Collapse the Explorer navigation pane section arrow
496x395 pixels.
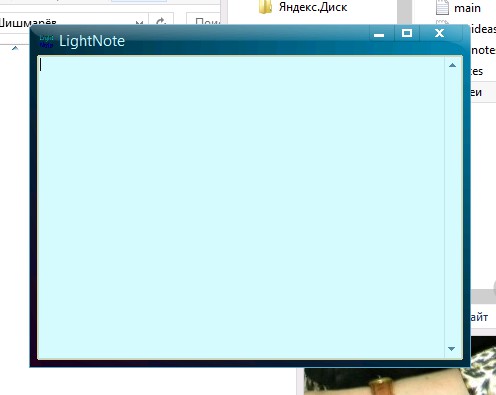coord(15,48)
